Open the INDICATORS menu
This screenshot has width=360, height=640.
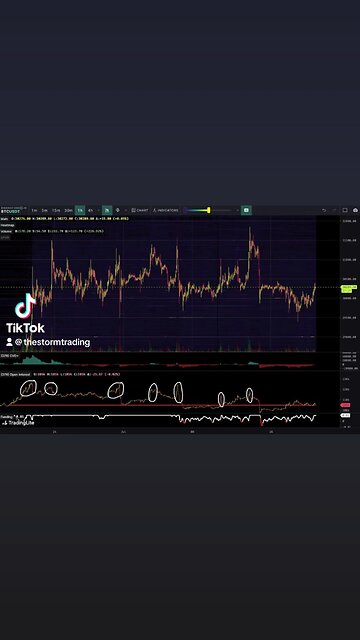pyautogui.click(x=165, y=210)
